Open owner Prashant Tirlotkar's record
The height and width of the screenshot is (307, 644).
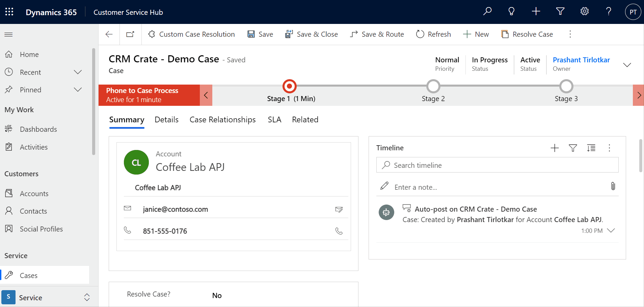[x=581, y=60]
